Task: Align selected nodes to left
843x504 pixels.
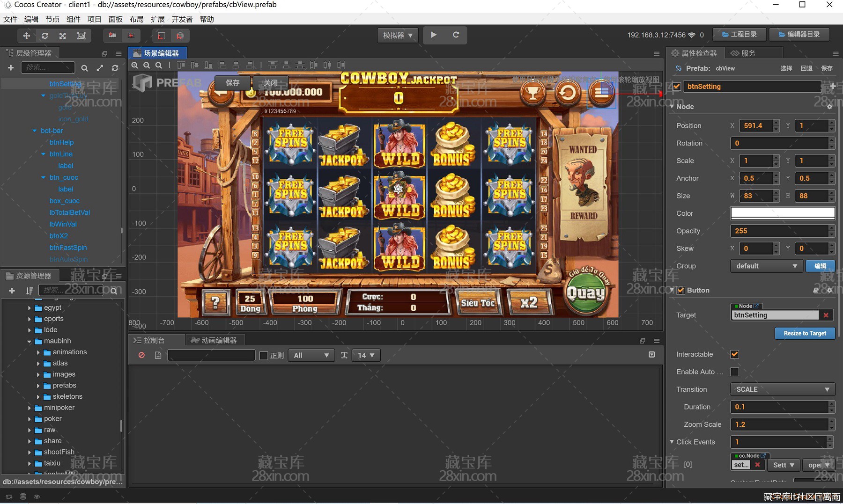Action: point(222,66)
